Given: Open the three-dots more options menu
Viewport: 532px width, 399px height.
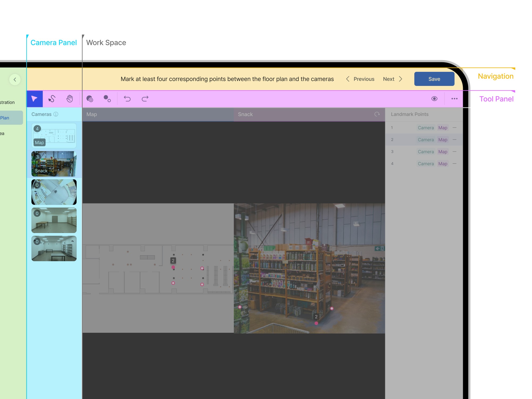Looking at the screenshot, I should tap(454, 99).
